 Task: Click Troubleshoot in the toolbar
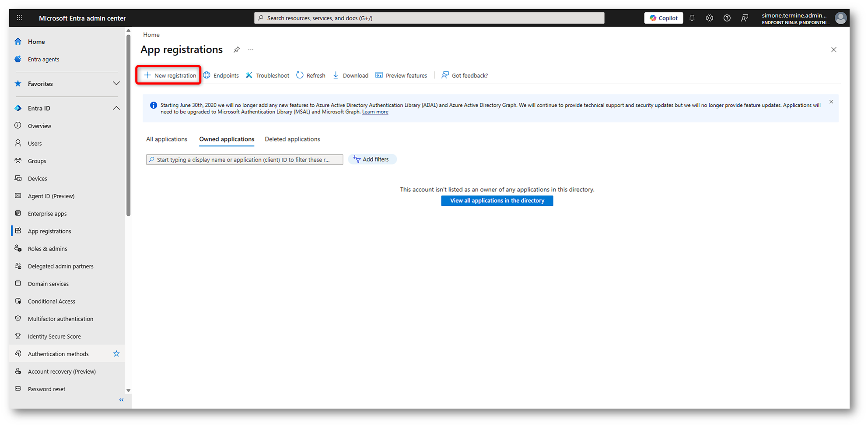click(267, 75)
